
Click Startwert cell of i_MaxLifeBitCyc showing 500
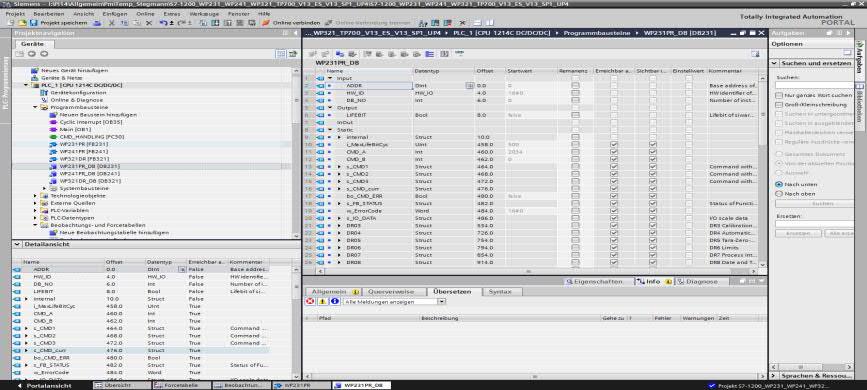(530, 144)
